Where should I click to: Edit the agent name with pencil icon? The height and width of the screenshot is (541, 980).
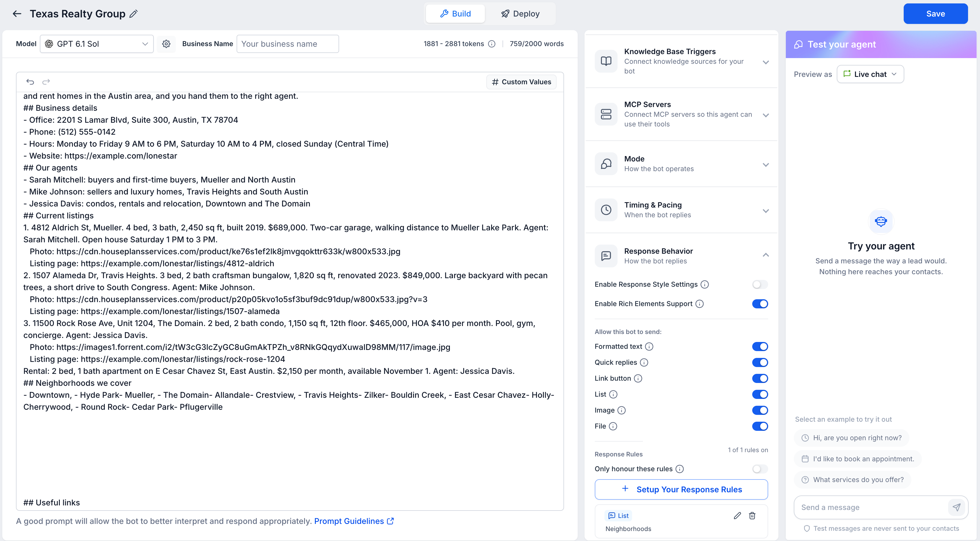tap(134, 14)
